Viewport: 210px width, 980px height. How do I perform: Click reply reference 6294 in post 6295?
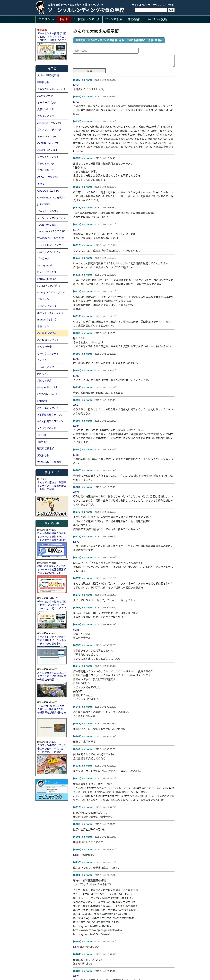[x=76, y=406]
